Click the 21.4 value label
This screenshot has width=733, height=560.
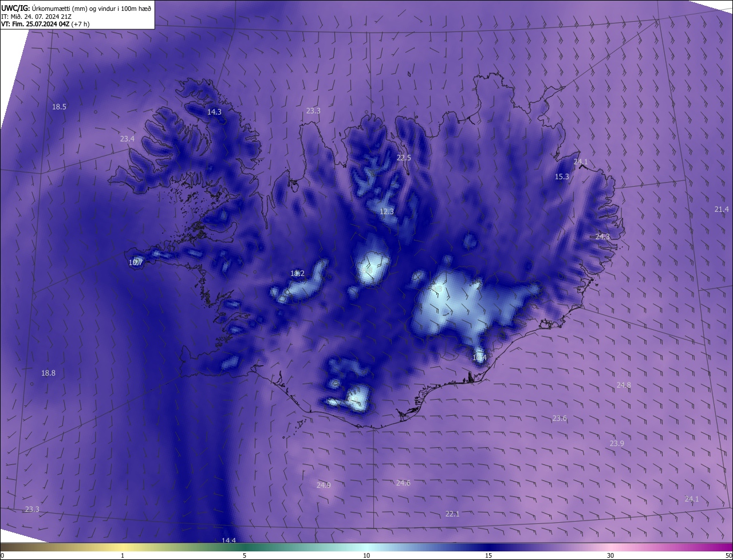click(x=722, y=210)
